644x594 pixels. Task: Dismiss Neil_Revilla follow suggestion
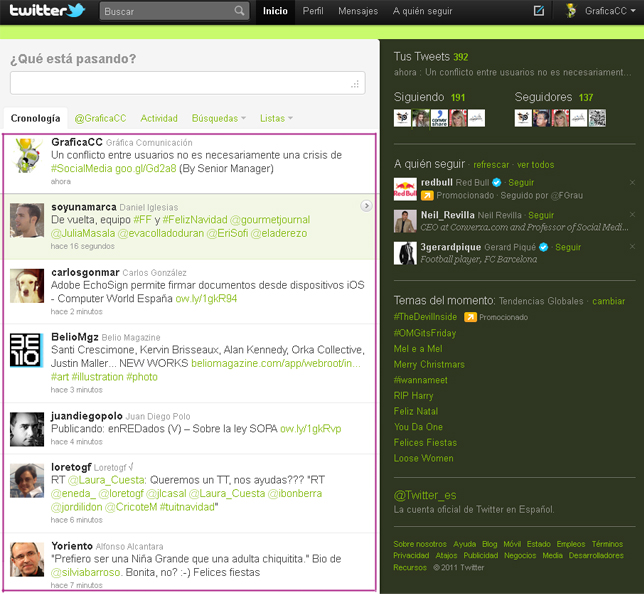632,214
